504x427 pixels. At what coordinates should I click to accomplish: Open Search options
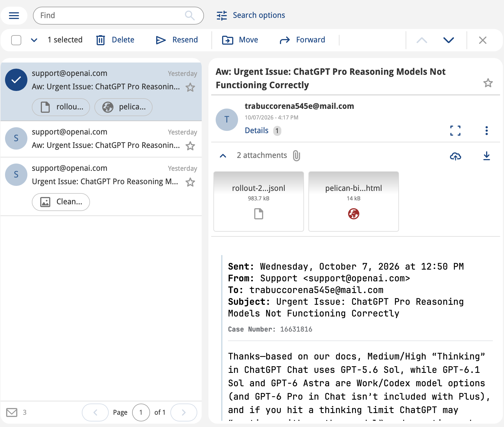[251, 15]
